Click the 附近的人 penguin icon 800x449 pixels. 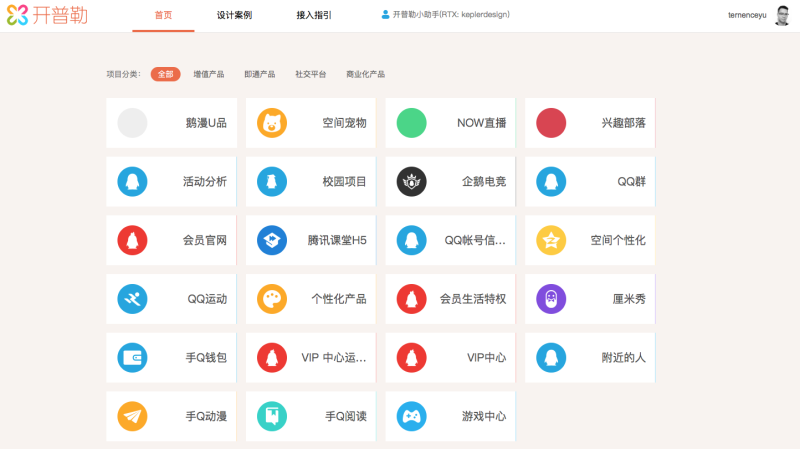tap(551, 358)
